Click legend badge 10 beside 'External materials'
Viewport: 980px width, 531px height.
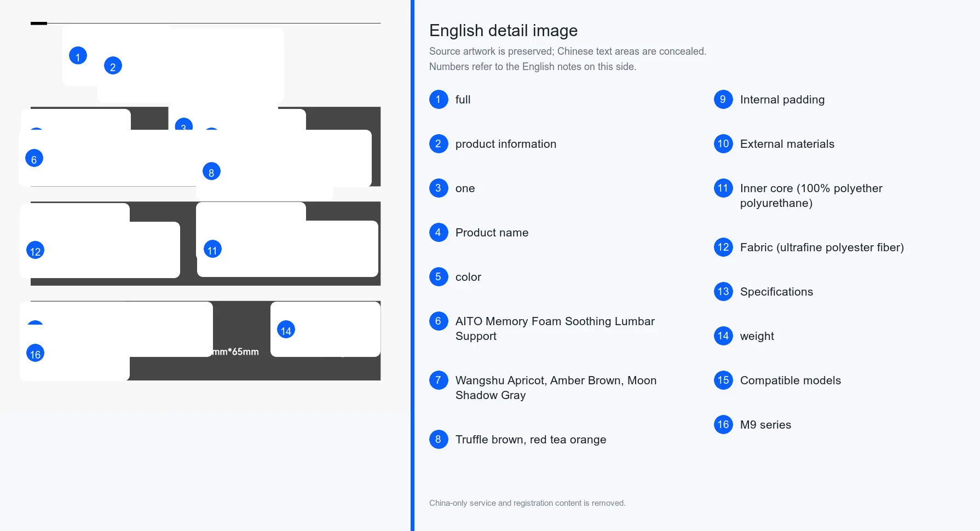pyautogui.click(x=723, y=143)
